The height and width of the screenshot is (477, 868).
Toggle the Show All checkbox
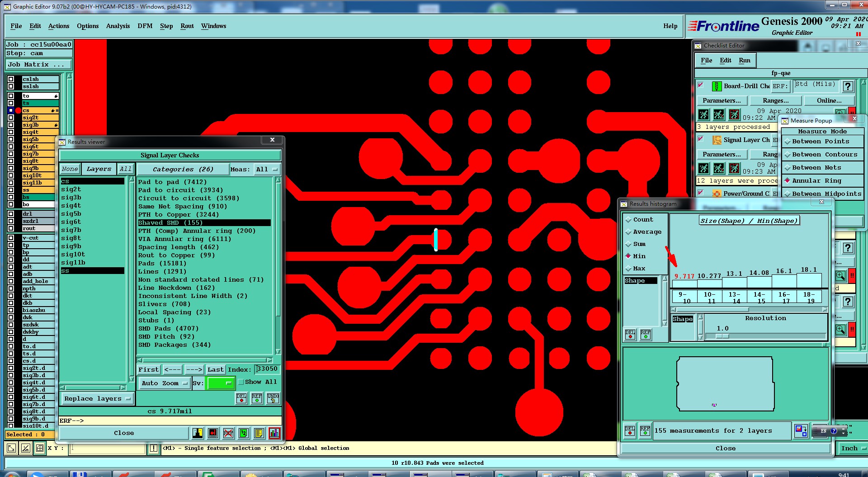pos(241,382)
